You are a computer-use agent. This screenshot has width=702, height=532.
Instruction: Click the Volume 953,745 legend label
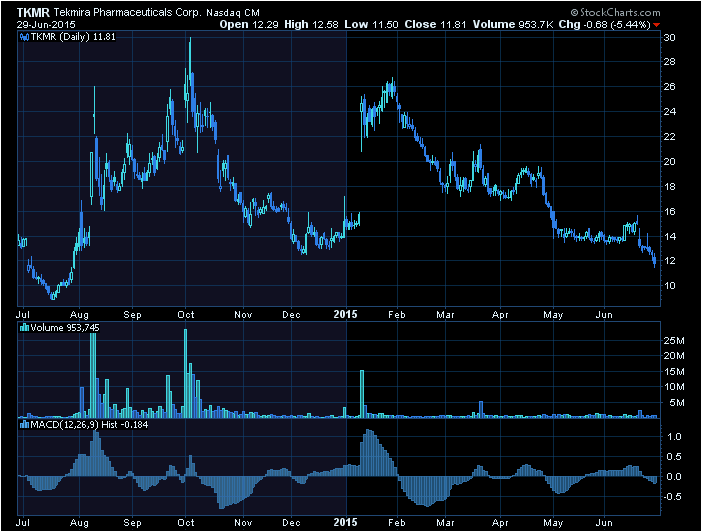coord(65,328)
